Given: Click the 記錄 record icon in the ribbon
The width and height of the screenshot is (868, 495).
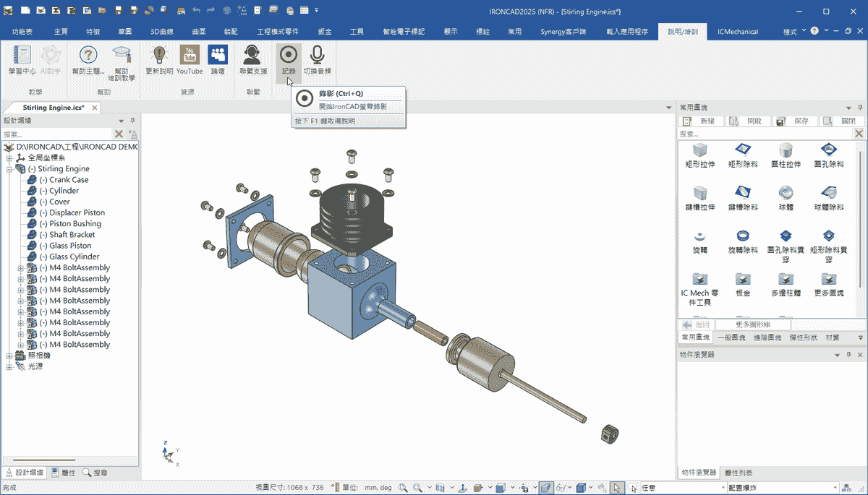Looking at the screenshot, I should click(289, 54).
